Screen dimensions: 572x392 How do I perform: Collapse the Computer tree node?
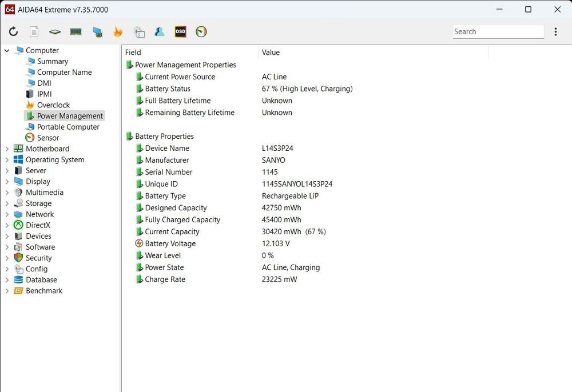(x=7, y=50)
